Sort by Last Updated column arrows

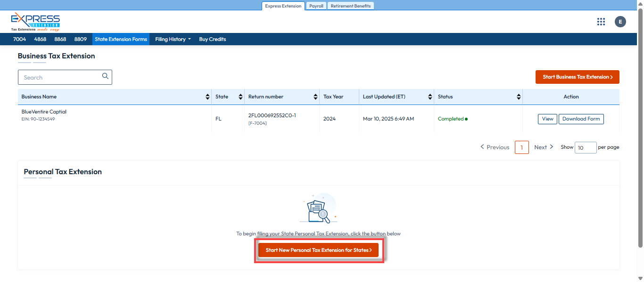pyautogui.click(x=430, y=97)
